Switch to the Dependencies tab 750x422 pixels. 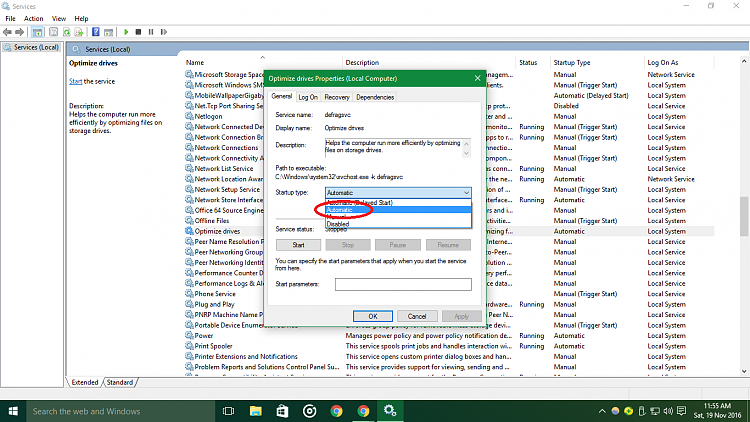375,97
